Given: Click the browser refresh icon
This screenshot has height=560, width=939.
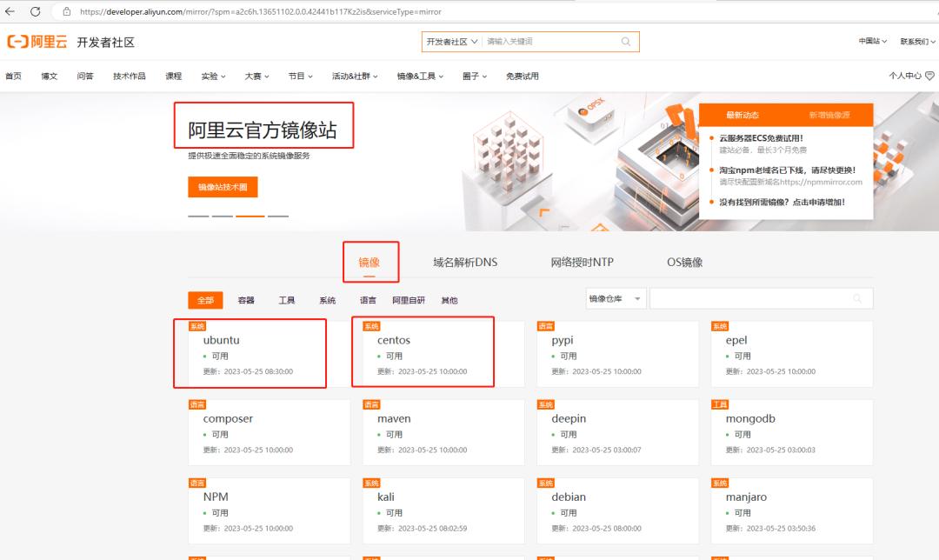Looking at the screenshot, I should (36, 12).
